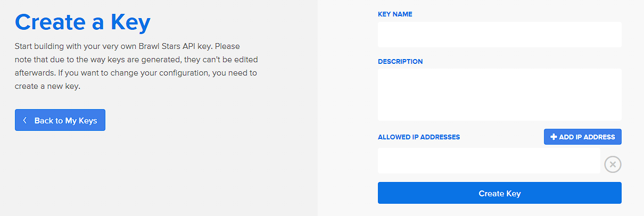
Task: Click inside the Description text area
Action: point(499,94)
